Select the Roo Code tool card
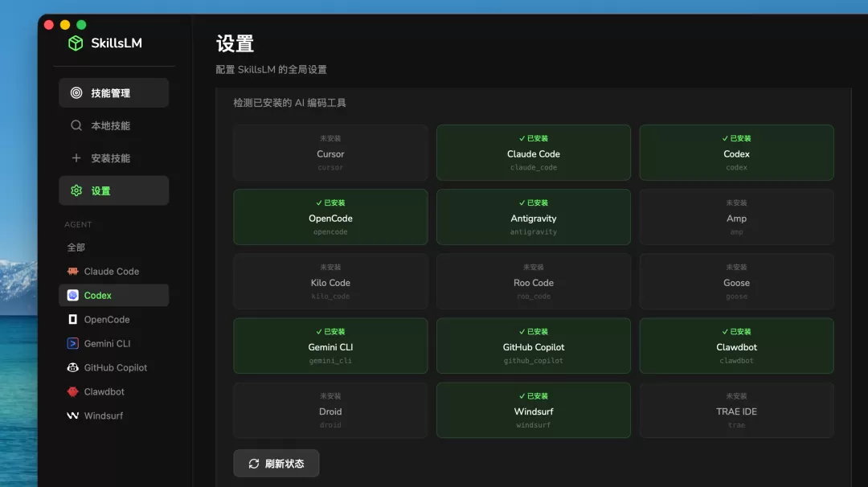Image resolution: width=868 pixels, height=487 pixels. click(x=534, y=281)
